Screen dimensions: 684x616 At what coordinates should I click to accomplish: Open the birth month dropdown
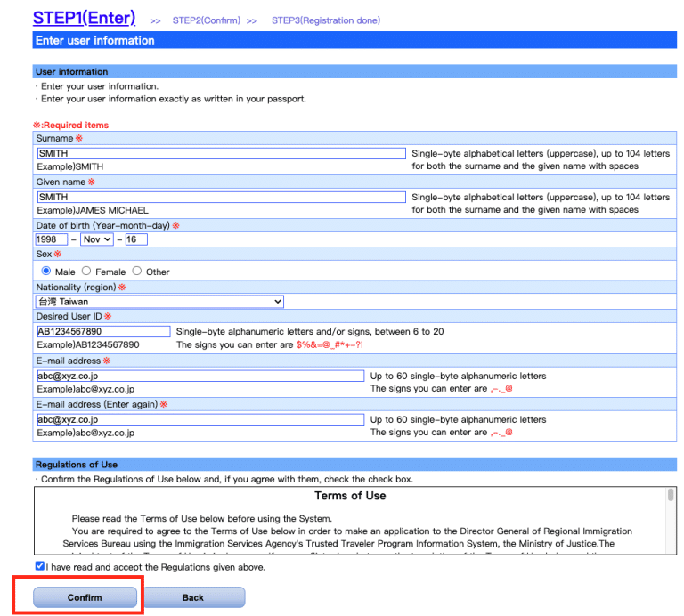coord(96,239)
